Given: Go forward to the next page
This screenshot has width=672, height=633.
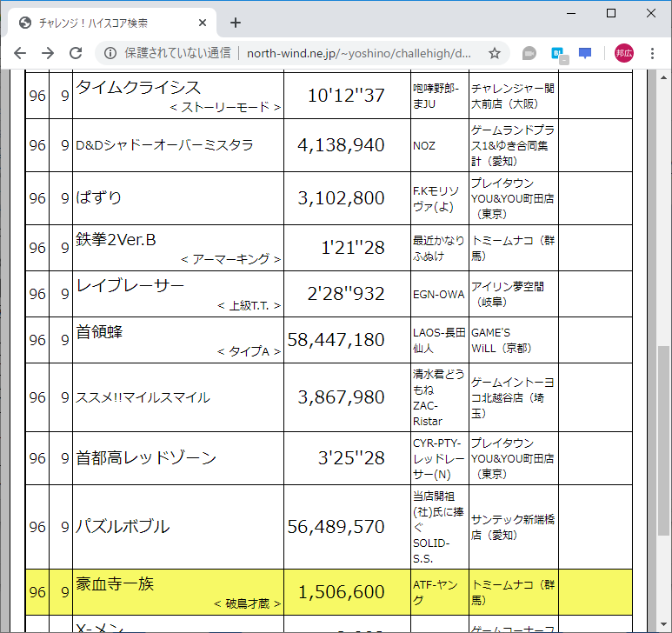Looking at the screenshot, I should (x=48, y=53).
